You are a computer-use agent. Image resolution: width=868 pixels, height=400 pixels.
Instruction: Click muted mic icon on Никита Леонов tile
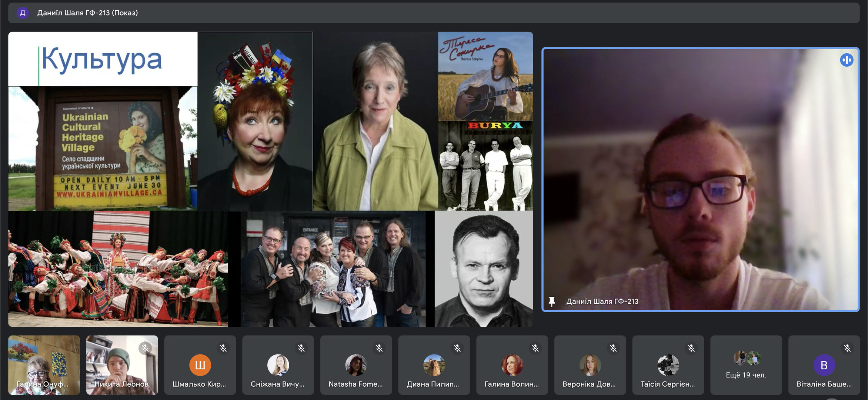point(145,348)
